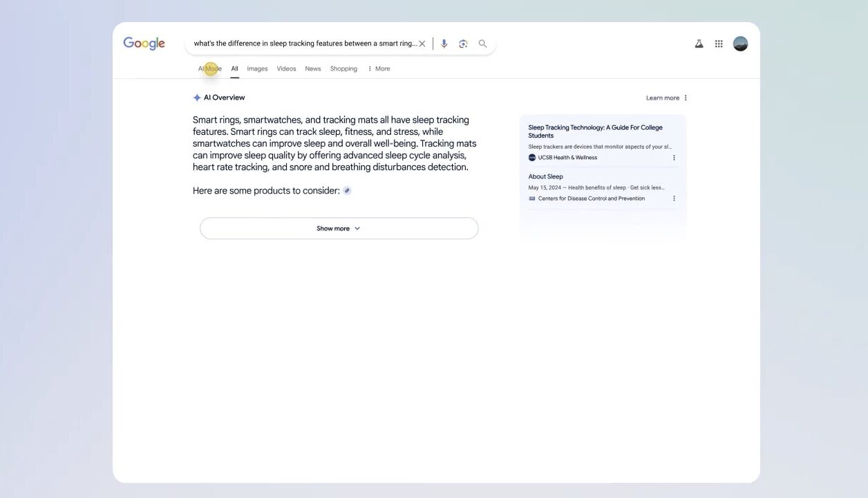
Task: Open the Google apps grid
Action: (x=719, y=44)
